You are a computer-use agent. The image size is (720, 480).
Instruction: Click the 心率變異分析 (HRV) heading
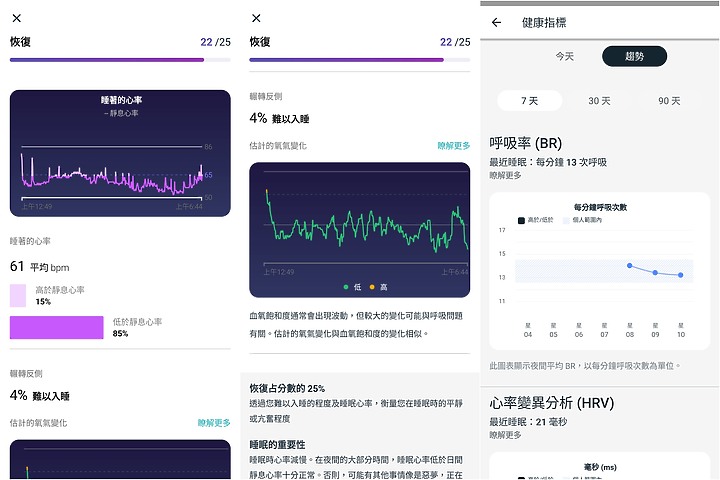[x=551, y=403]
